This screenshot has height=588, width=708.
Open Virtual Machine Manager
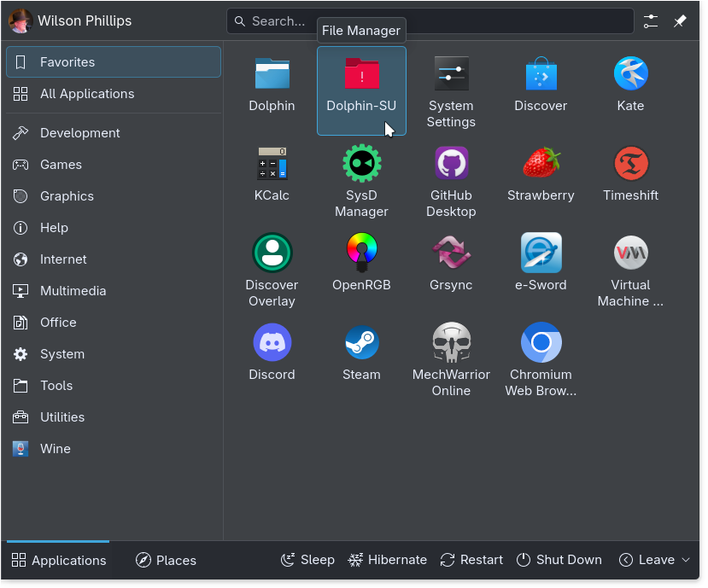pos(631,271)
